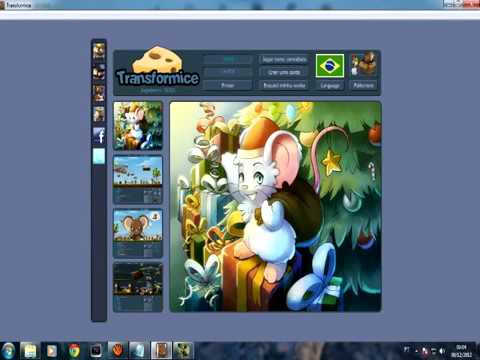This screenshot has height=360, width=480.
Task: Click the light blue square in the sidebar
Action: 99,156
